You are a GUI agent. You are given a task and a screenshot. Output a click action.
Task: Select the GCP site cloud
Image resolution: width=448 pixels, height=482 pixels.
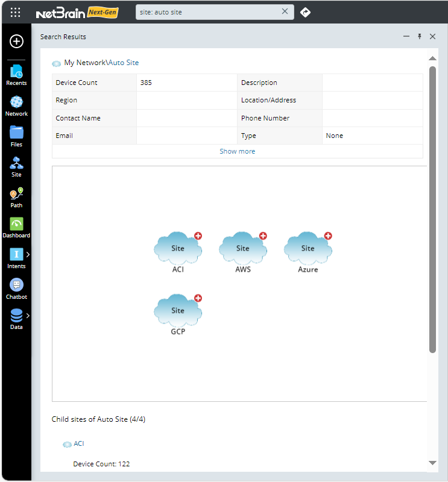[178, 310]
